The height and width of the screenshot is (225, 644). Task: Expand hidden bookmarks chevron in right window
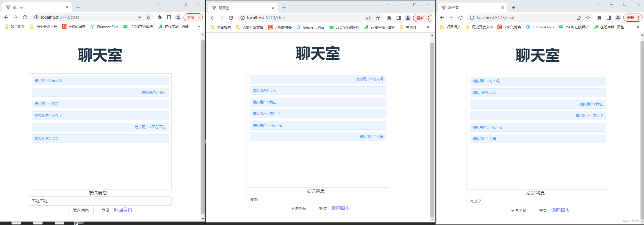(x=638, y=27)
